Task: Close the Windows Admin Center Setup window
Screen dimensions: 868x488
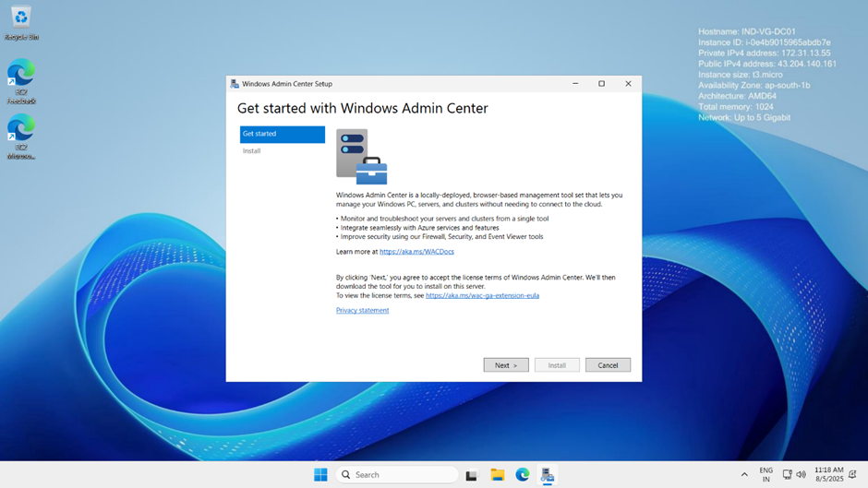Action: point(628,84)
